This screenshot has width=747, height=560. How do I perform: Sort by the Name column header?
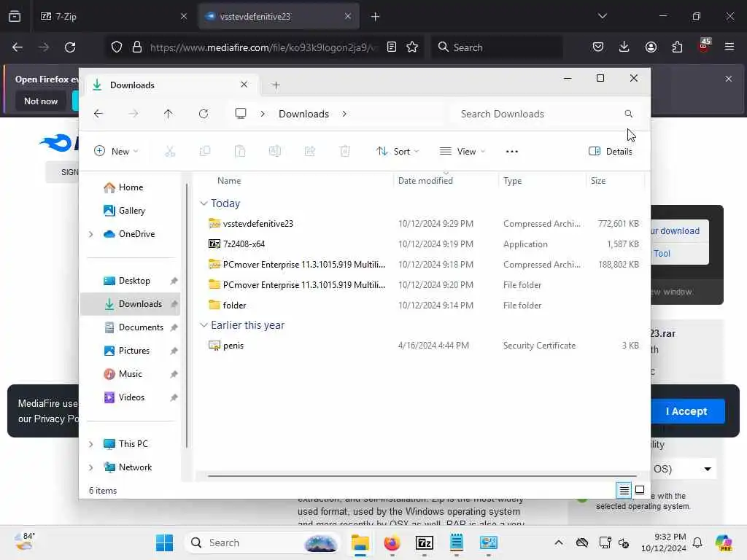coord(228,181)
